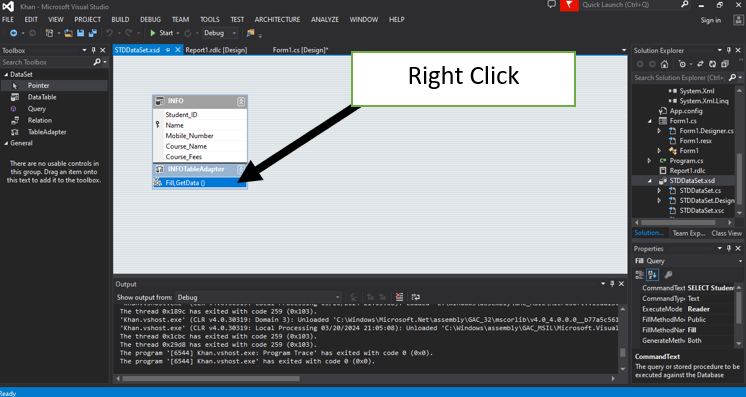Select the Relation item in Toolbox
Viewport: 746px width, 397px height.
click(x=54, y=120)
